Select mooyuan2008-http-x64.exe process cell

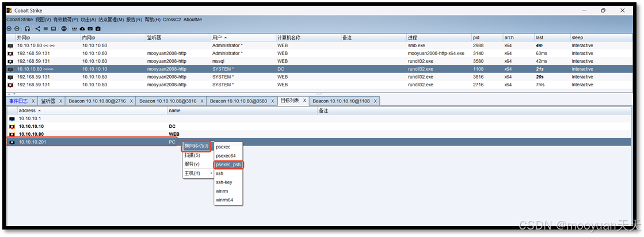coord(436,53)
